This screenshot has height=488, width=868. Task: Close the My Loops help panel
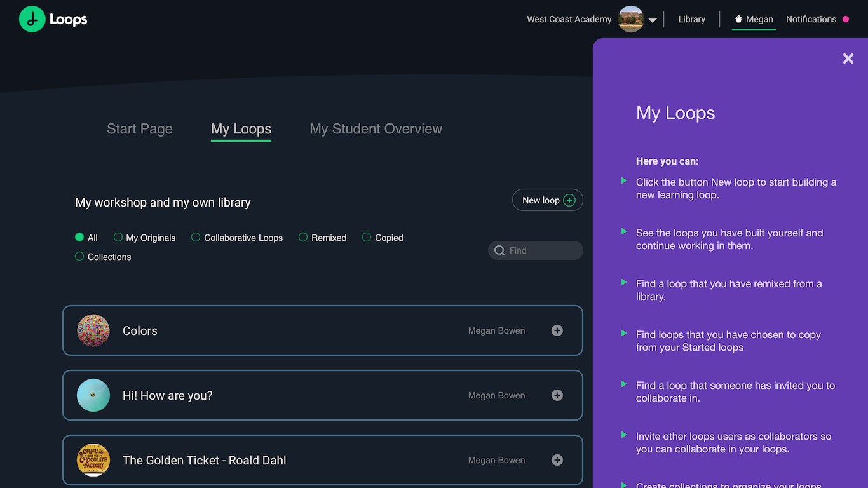tap(848, 58)
